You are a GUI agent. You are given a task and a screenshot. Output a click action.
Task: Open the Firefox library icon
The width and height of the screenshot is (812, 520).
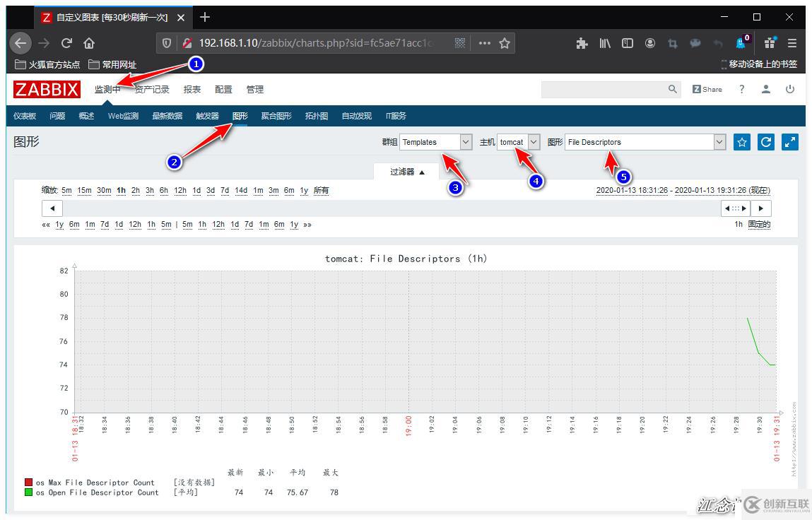point(605,44)
